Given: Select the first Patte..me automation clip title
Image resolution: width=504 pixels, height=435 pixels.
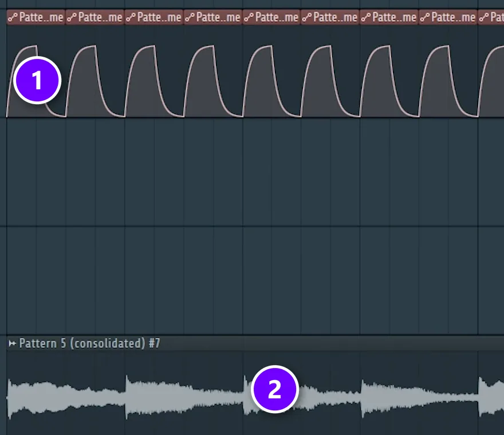Looking at the screenshot, I should 41,17.
